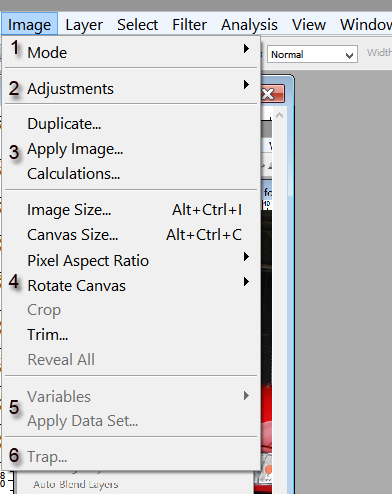Screen dimensions: 392x494
Task: Click the document scrollbar up arrow
Action: 279,115
